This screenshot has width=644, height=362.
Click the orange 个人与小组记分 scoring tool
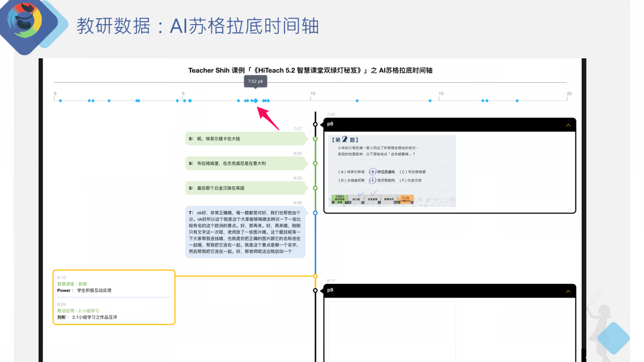406,199
